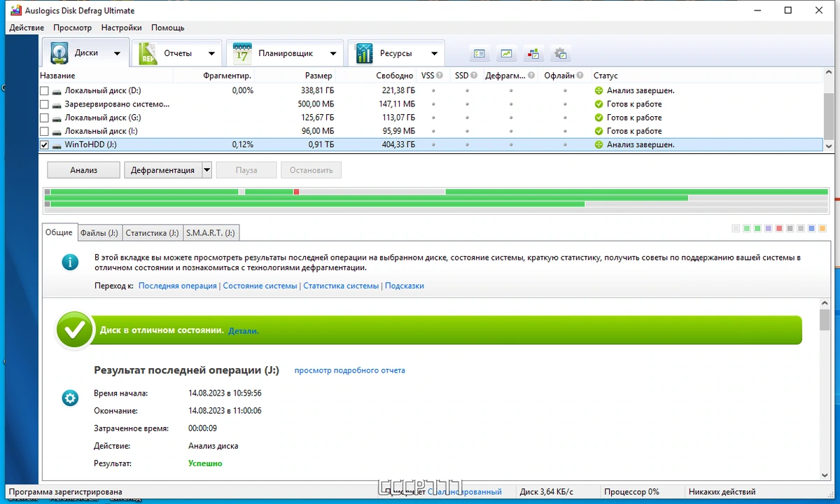Image resolution: width=840 pixels, height=504 pixels.
Task: Follow the Подсказки link
Action: coord(405,286)
